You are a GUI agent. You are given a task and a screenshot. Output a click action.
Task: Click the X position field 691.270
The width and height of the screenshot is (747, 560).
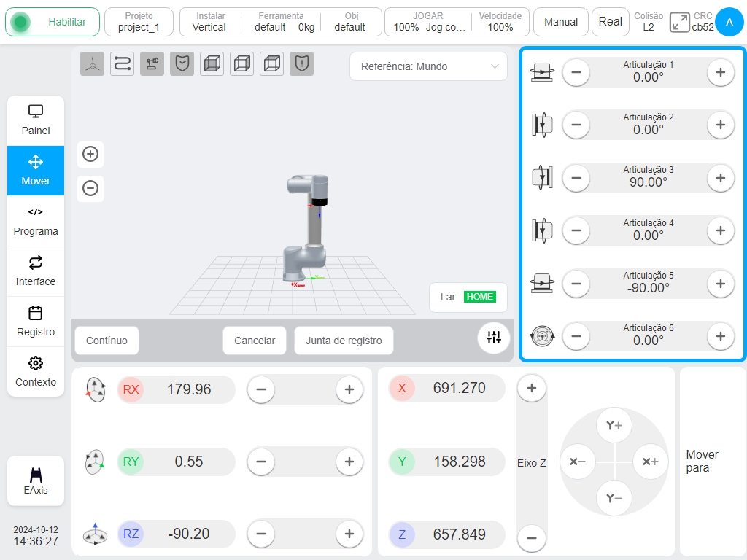click(447, 388)
